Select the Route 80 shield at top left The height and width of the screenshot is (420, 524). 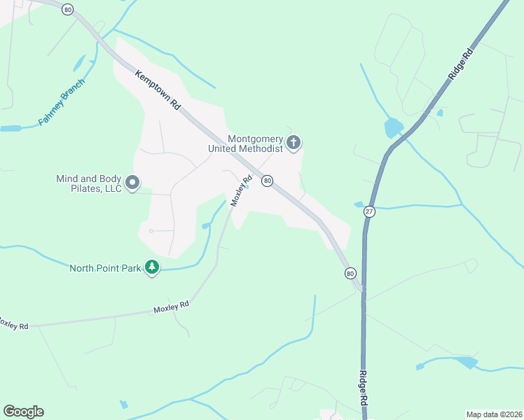click(x=67, y=10)
